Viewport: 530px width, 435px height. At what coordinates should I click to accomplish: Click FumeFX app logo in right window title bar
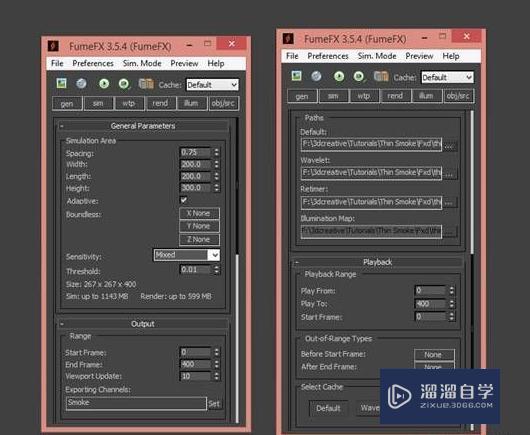coord(288,38)
